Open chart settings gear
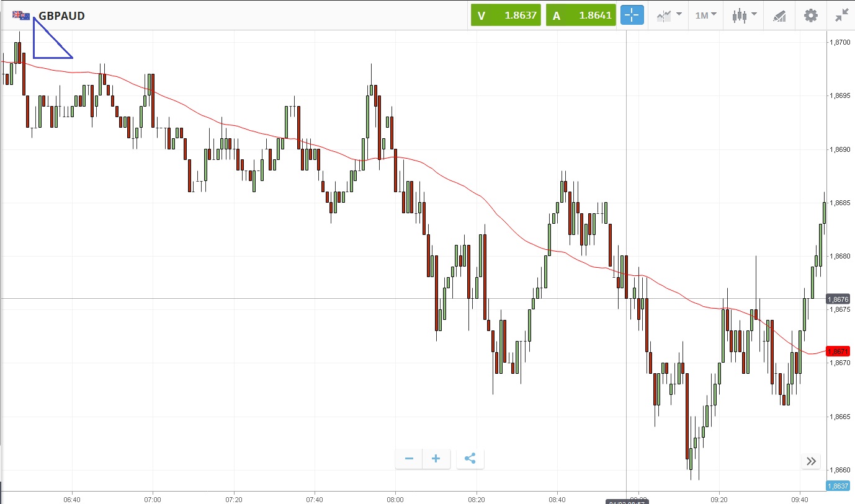Viewport: 855px width, 504px height. tap(811, 15)
